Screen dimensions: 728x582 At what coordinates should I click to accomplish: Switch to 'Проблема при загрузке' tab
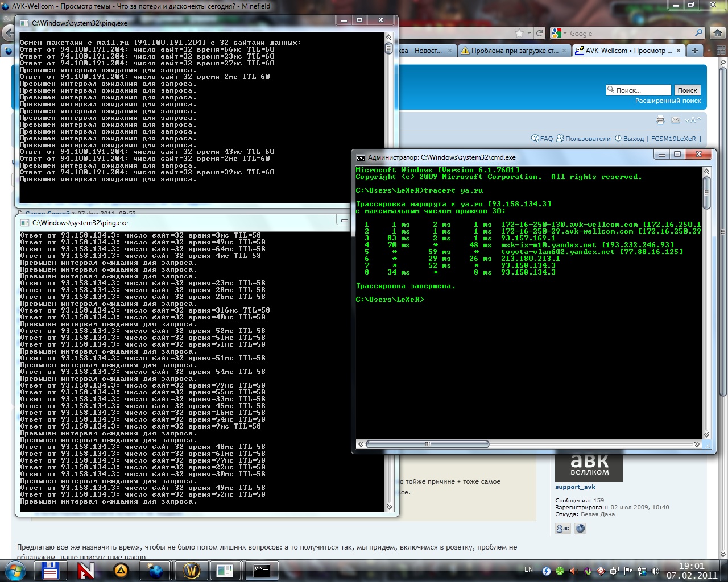(x=514, y=51)
